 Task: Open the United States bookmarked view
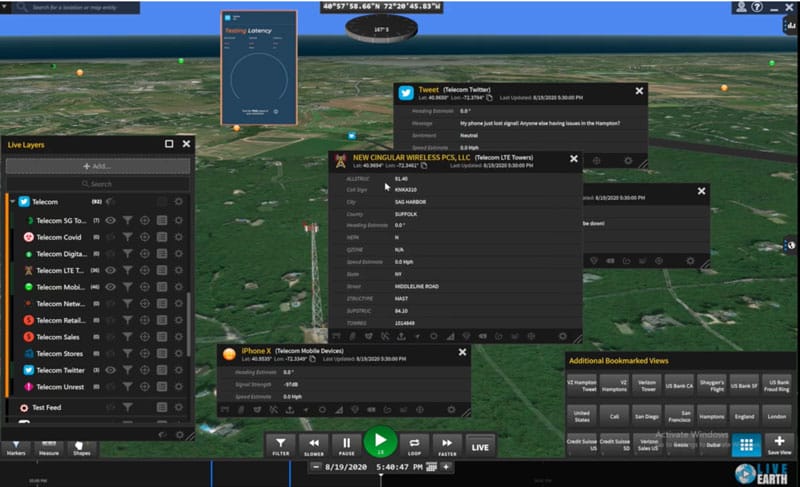point(582,416)
